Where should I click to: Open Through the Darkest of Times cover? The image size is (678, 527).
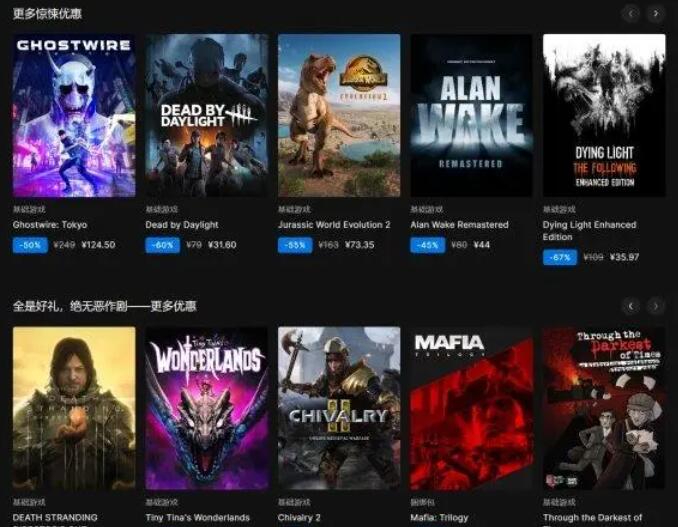pos(604,408)
